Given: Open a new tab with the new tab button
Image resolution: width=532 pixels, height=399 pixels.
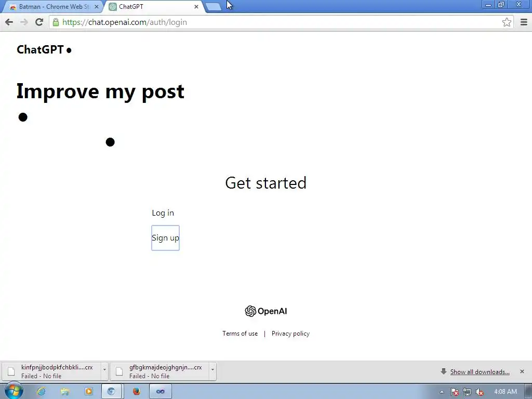Looking at the screenshot, I should (x=214, y=7).
